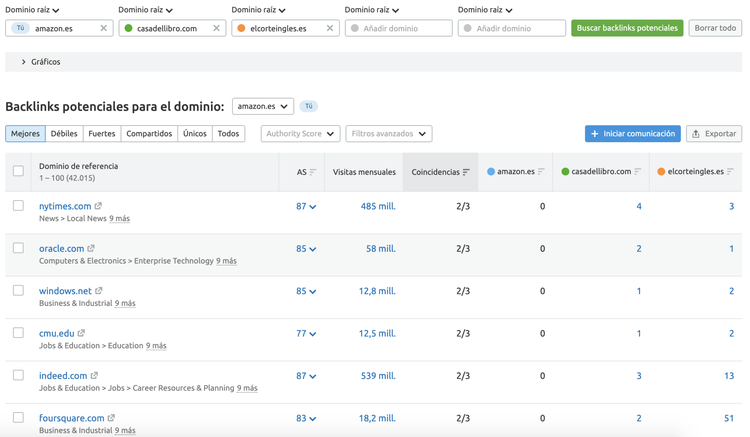Select all rows with header checkbox

(x=18, y=171)
